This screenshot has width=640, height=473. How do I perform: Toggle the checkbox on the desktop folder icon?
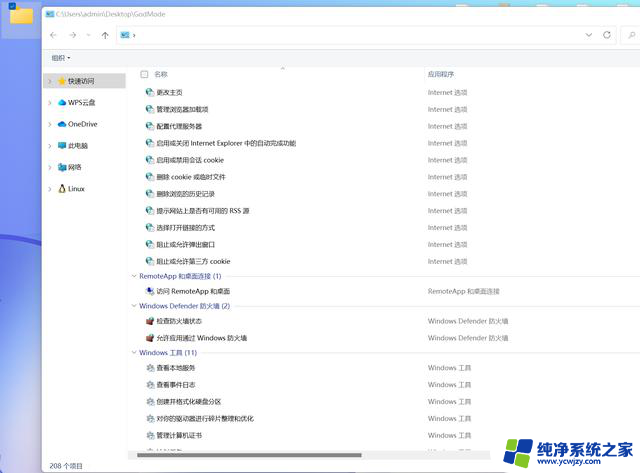12,6
